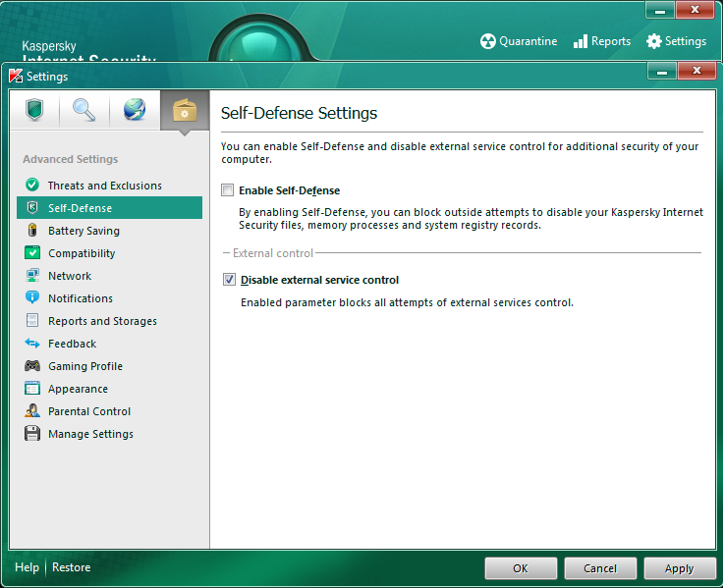Image resolution: width=723 pixels, height=588 pixels.
Task: Go to Battery Saving settings
Action: pos(109,231)
